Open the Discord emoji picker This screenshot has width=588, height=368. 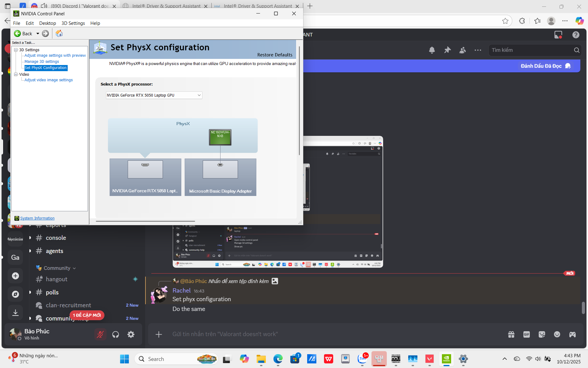[x=557, y=334]
